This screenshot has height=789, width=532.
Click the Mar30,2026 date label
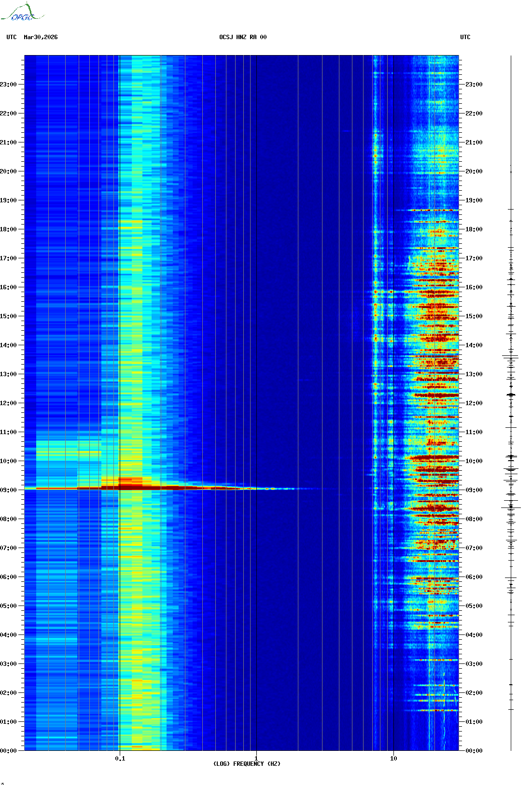click(x=41, y=37)
